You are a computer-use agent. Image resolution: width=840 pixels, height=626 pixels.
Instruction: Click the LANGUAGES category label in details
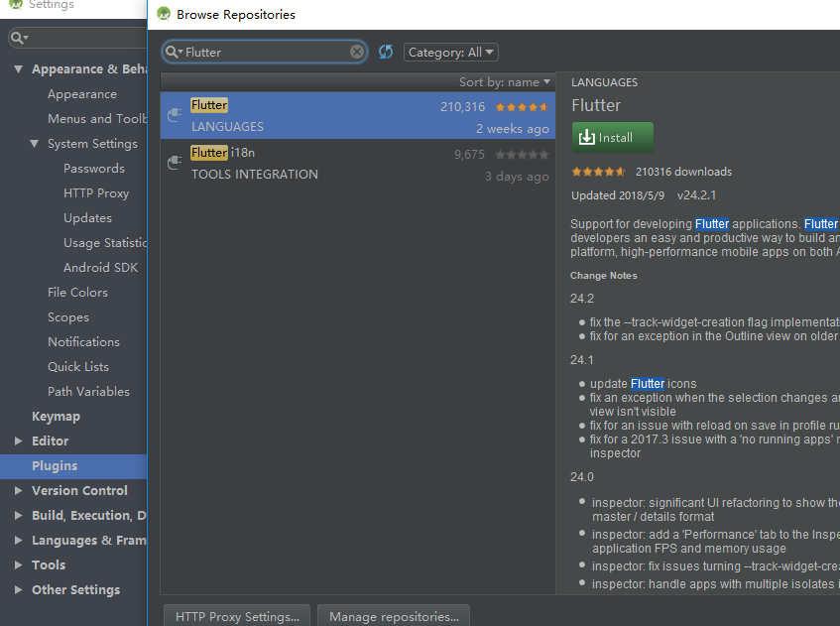604,82
